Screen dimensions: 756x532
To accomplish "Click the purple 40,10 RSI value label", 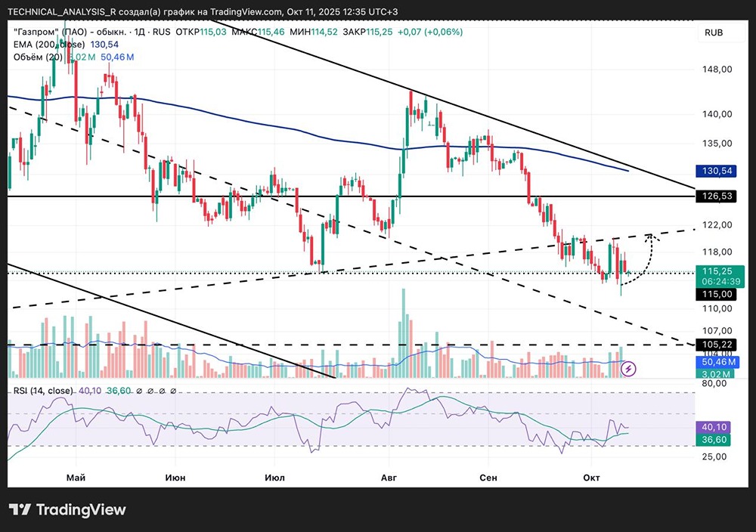I will [714, 426].
